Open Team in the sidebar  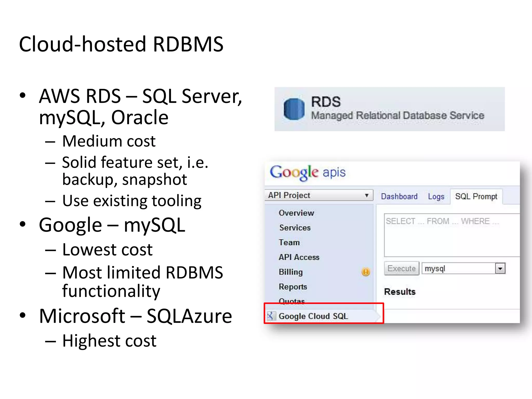click(x=289, y=242)
